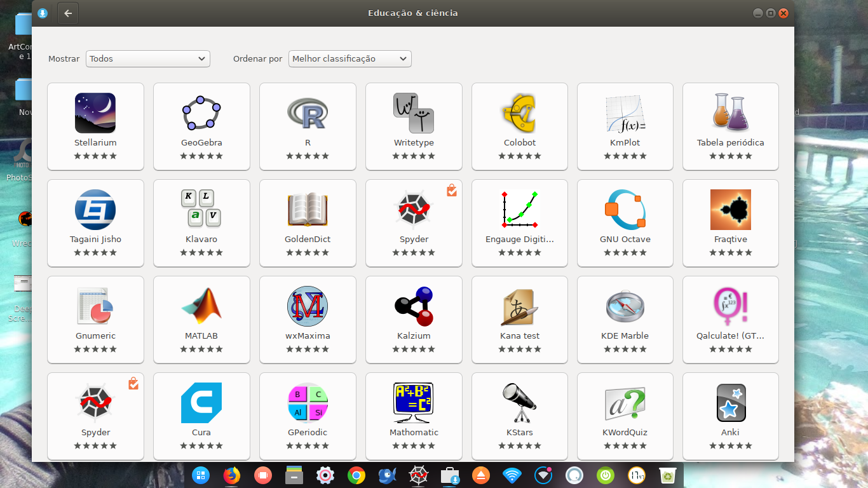
Task: Launch Firefox from the dock
Action: click(232, 475)
